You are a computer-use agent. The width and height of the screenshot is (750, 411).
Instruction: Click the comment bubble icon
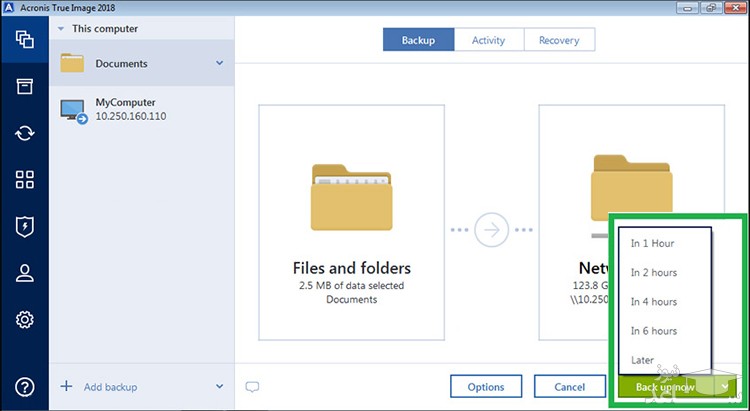[253, 386]
